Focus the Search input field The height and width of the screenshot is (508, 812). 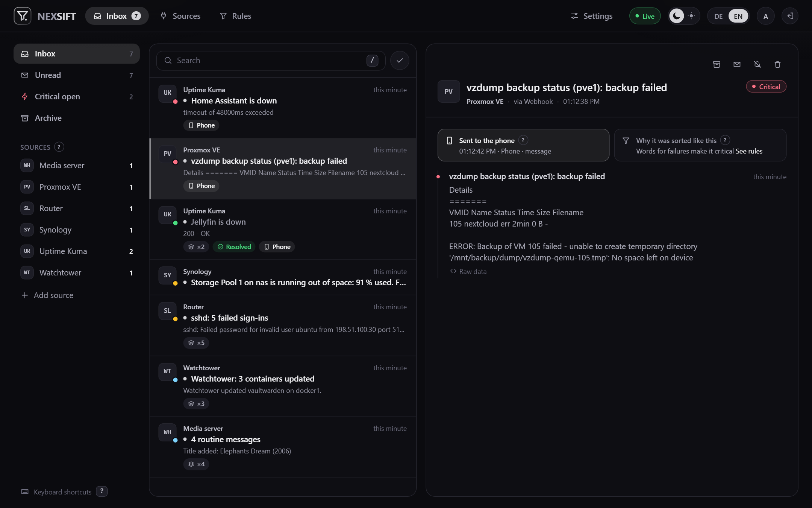(x=271, y=60)
